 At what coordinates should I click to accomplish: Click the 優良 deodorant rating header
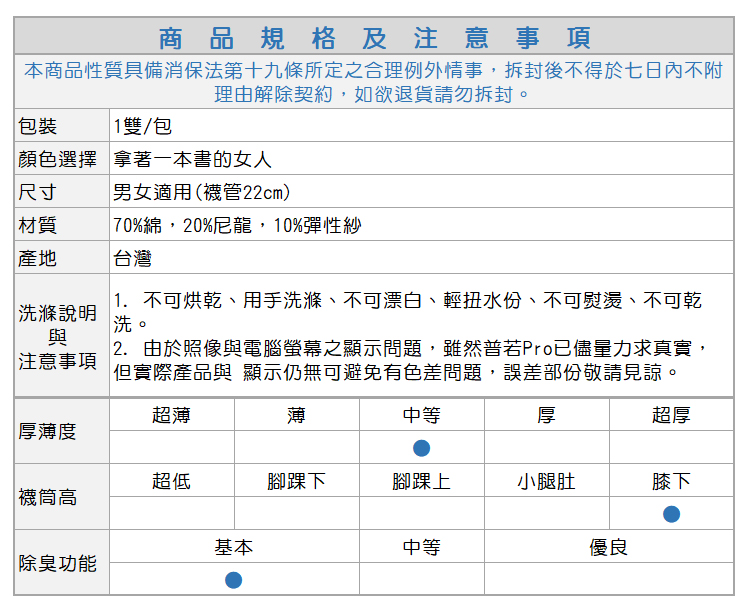pos(608,547)
